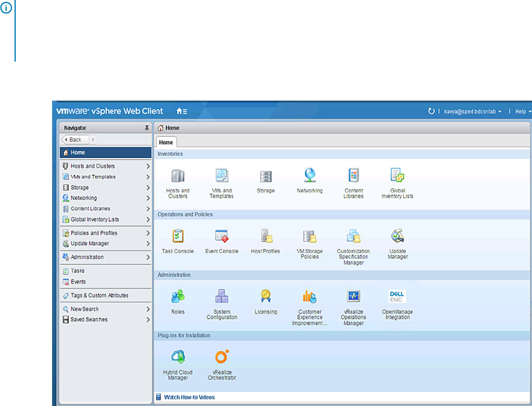
Task: Open the Watch How-to Videos link
Action: tap(189, 397)
